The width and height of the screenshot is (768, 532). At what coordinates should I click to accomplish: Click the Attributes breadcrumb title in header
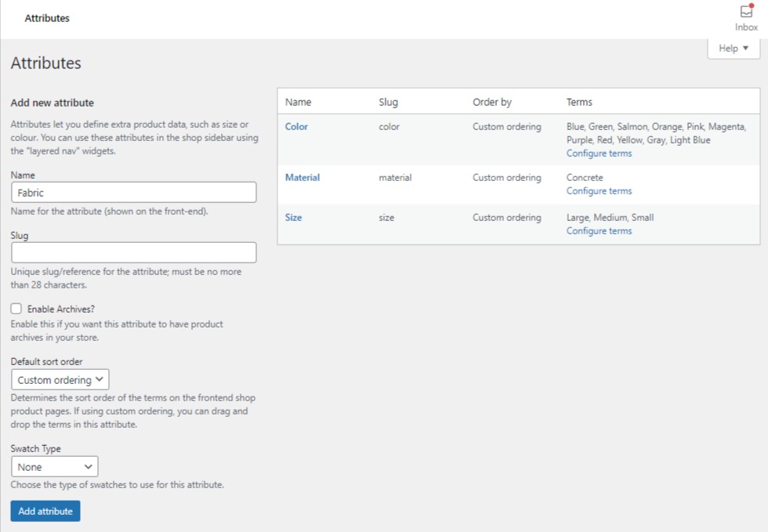tap(47, 18)
